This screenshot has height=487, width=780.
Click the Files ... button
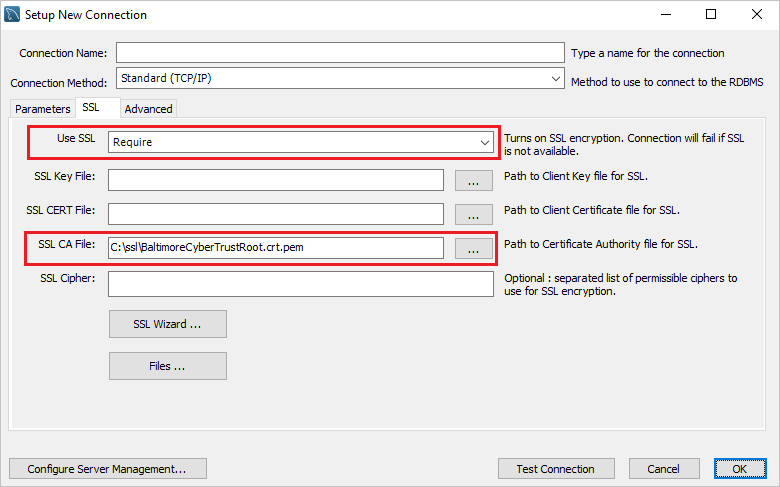click(168, 366)
